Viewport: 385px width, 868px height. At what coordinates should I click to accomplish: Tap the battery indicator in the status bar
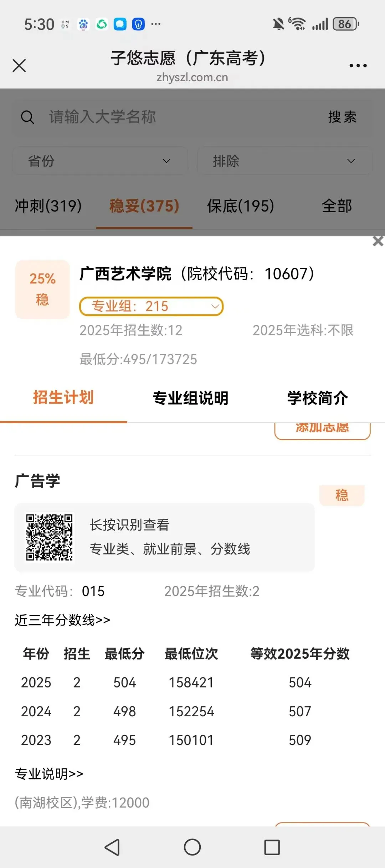(x=346, y=24)
